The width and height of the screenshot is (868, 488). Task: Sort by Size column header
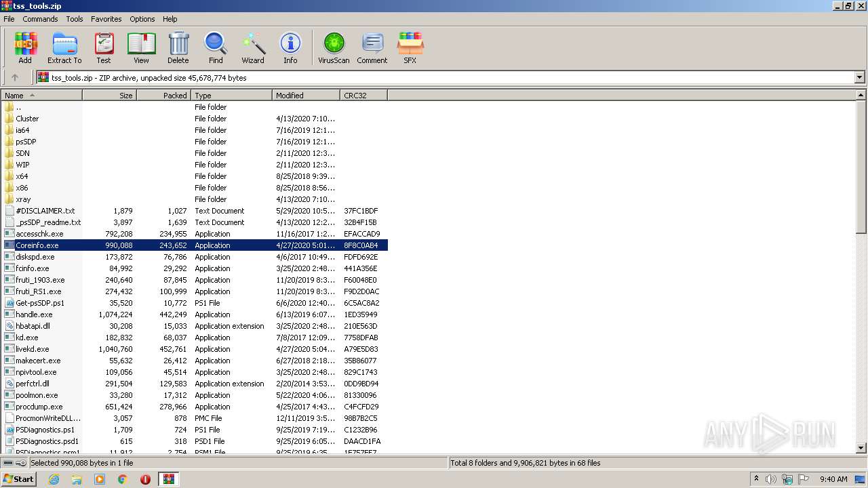[x=109, y=96]
